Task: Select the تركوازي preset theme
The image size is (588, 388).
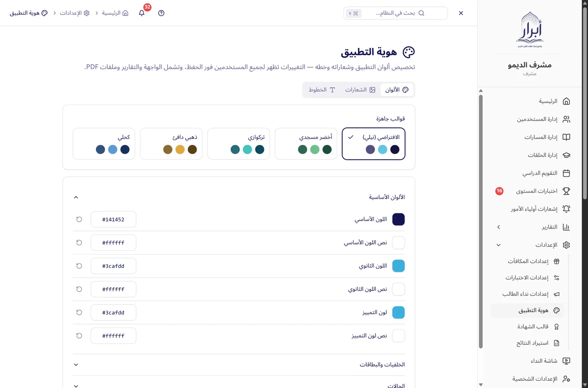Action: (x=239, y=144)
